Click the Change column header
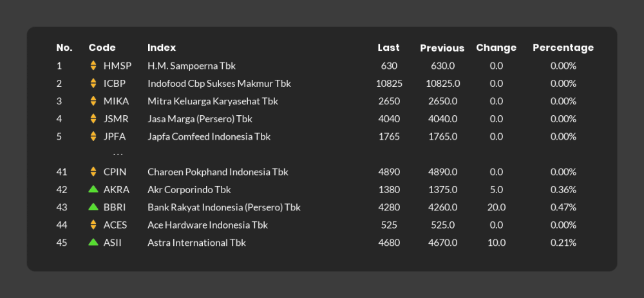 (496, 48)
